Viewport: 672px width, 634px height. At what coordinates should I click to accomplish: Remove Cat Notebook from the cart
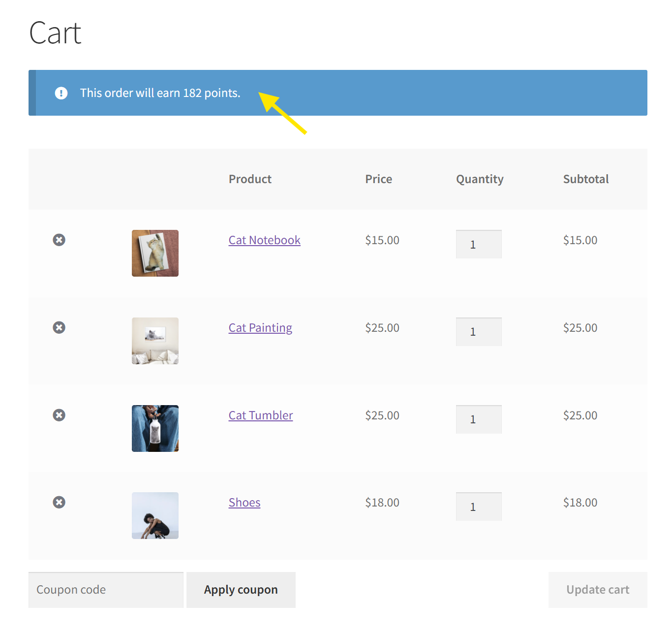point(59,240)
